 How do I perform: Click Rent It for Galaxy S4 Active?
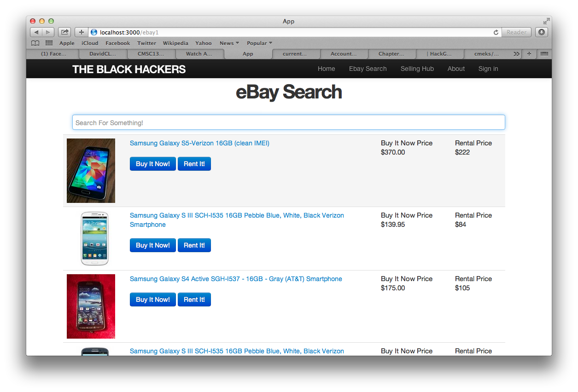click(x=194, y=300)
